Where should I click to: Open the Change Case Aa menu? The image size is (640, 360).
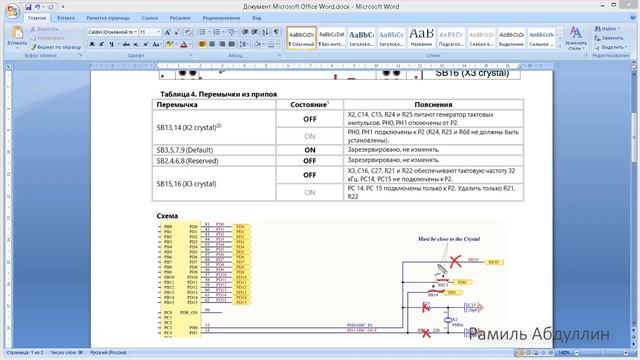[x=156, y=44]
